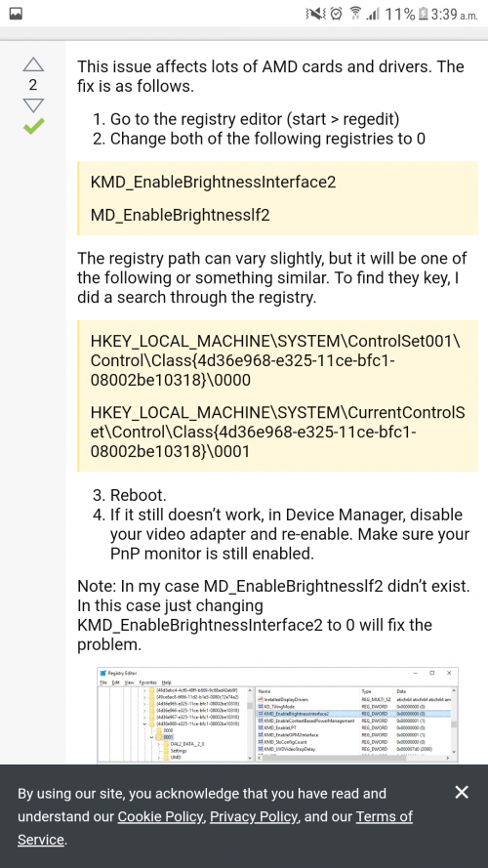Viewport: 488px width, 868px height.
Task: Upvote this answer with the up arrow
Action: [x=33, y=65]
